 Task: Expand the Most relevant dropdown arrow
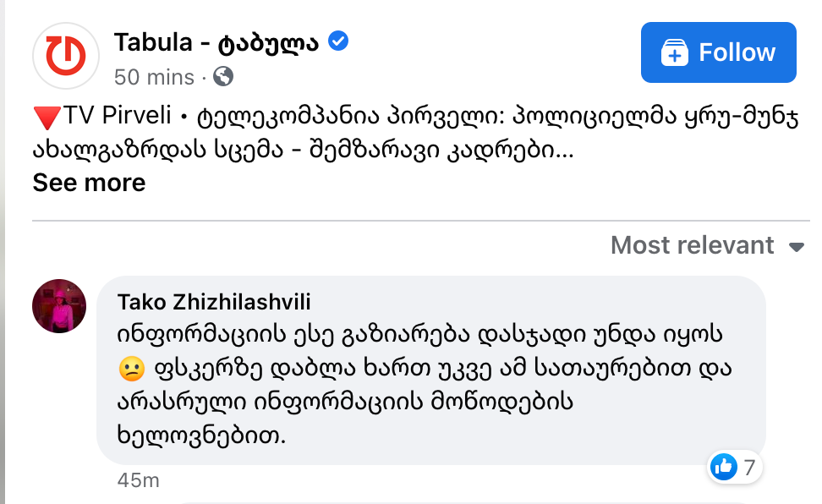[x=796, y=247]
